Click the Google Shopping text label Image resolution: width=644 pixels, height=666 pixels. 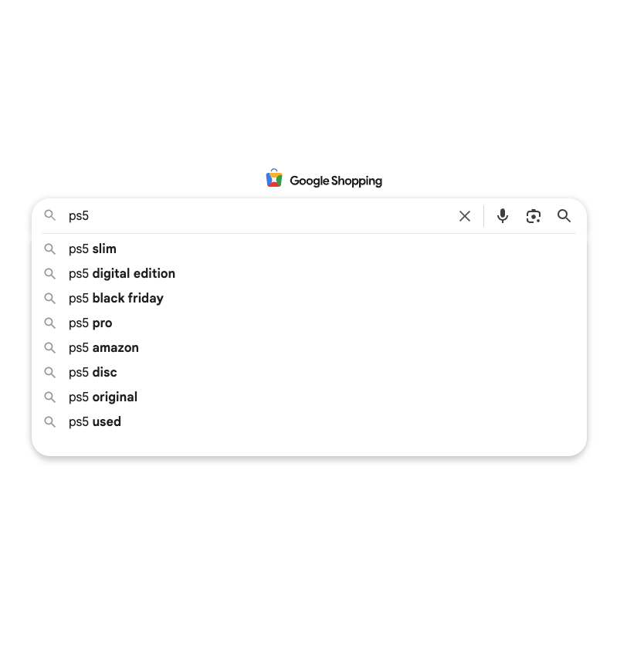click(x=336, y=181)
